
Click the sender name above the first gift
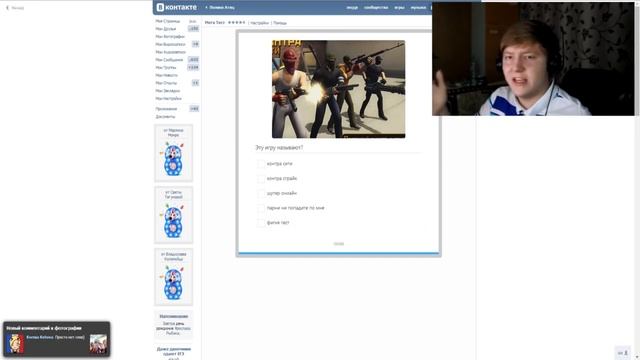173,132
